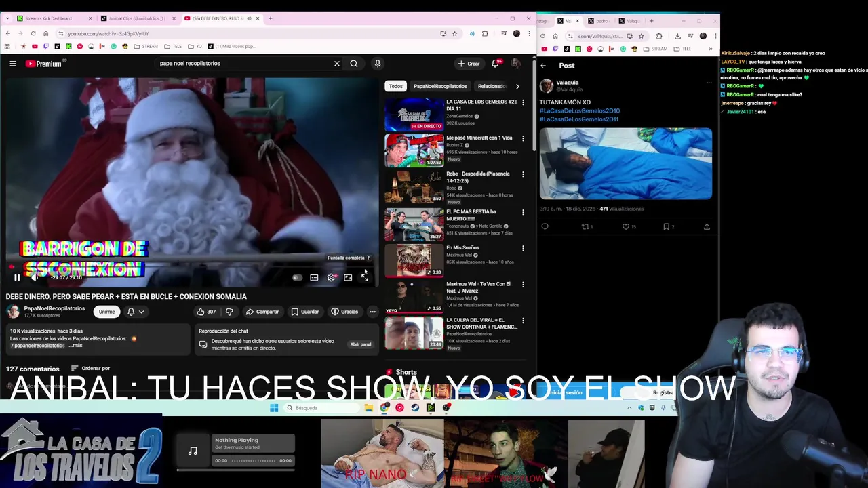868x488 pixels.
Task: Open the Valaquia profile name in X post
Action: (567, 83)
